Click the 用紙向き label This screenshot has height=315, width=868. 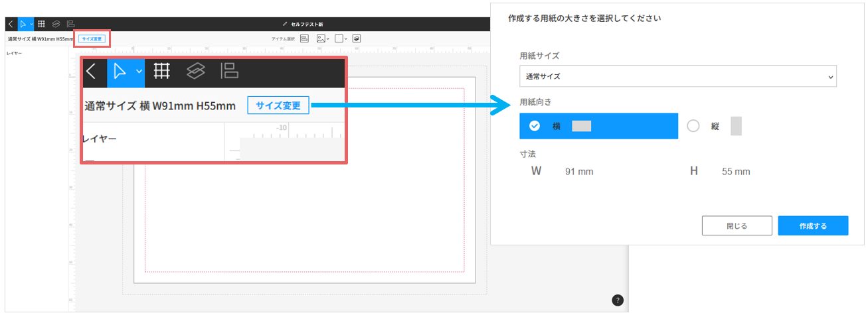(x=535, y=101)
